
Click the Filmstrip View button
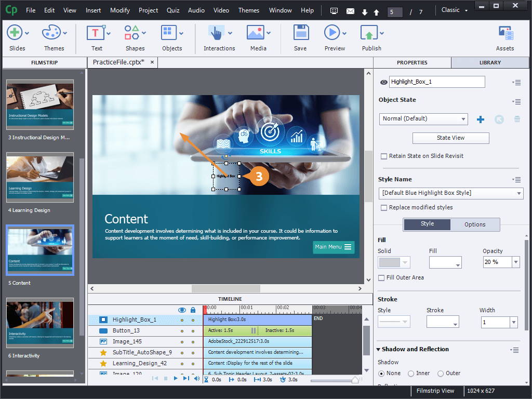436,391
